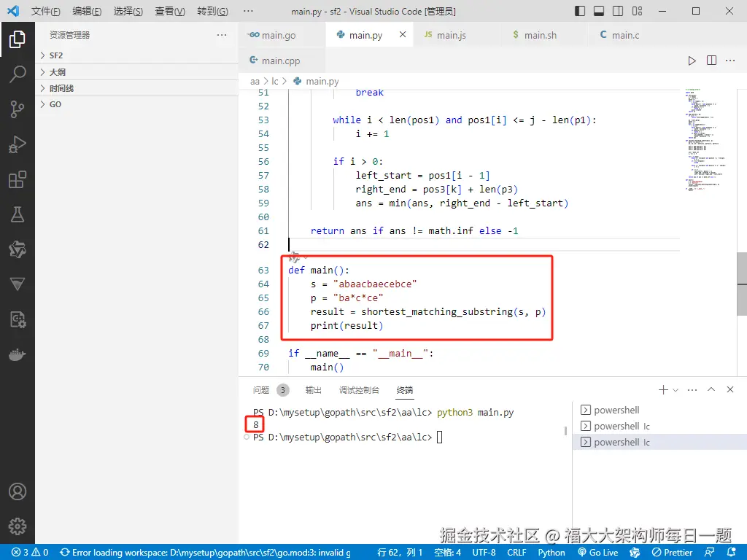Open the 查看(V) menu
Screen dimensions: 747x560
click(170, 11)
